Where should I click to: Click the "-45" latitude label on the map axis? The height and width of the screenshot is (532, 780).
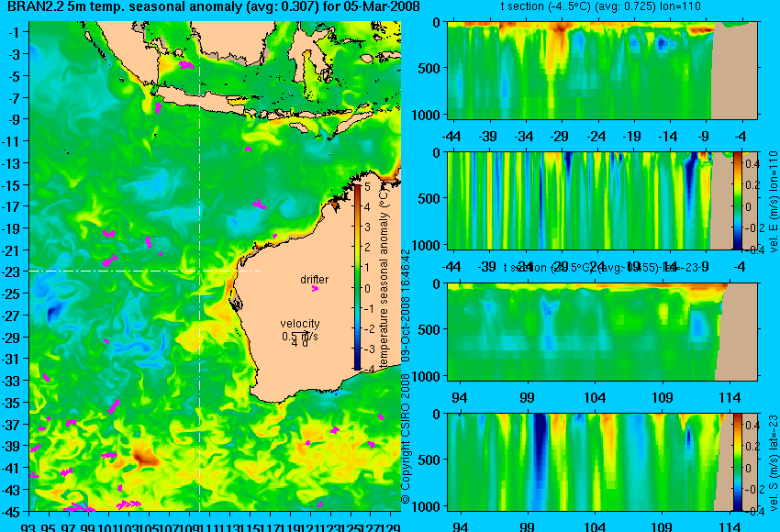(11, 512)
